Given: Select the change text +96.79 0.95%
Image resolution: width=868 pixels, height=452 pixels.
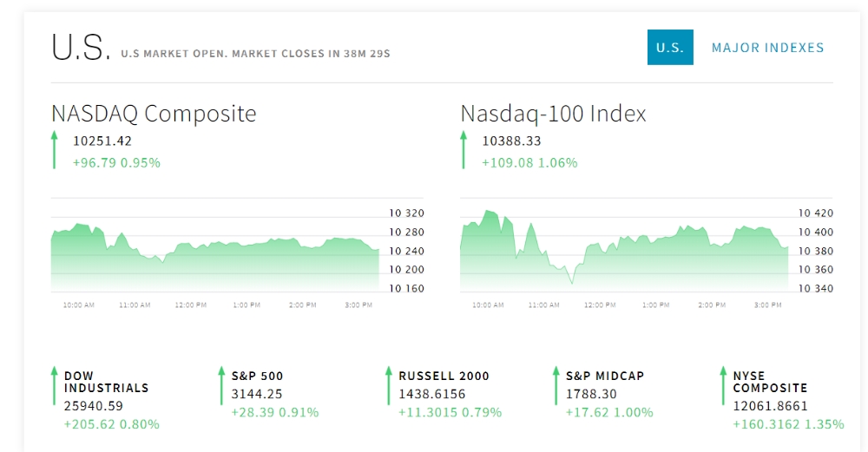Looking at the screenshot, I should pyautogui.click(x=116, y=162).
